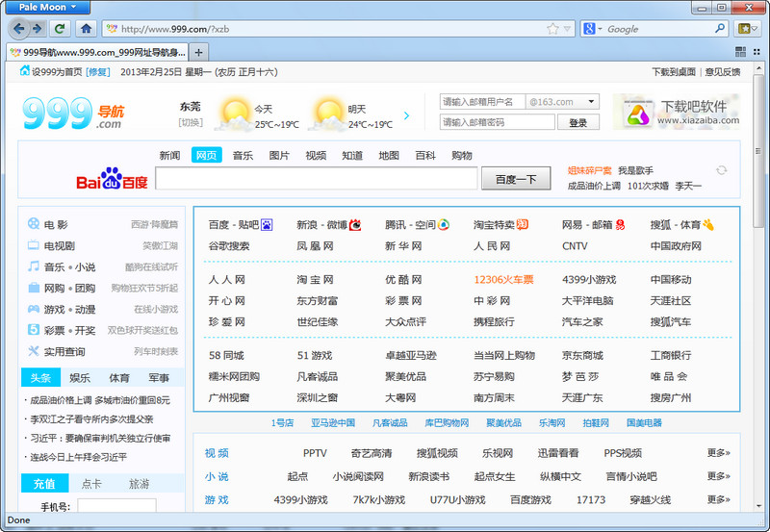Run search with the magnifier icon
This screenshot has width=770, height=532.
(720, 29)
